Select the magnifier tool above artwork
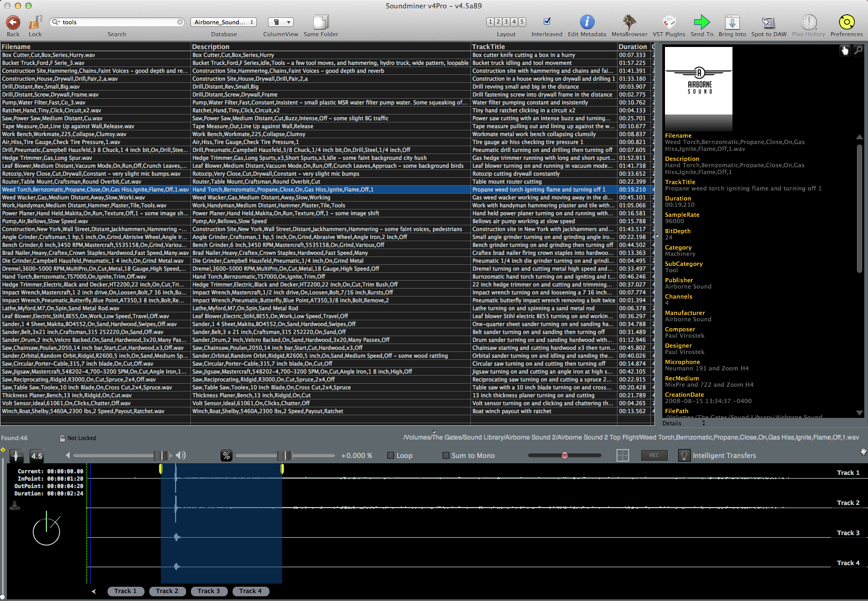The height and width of the screenshot is (601, 868). point(858,51)
